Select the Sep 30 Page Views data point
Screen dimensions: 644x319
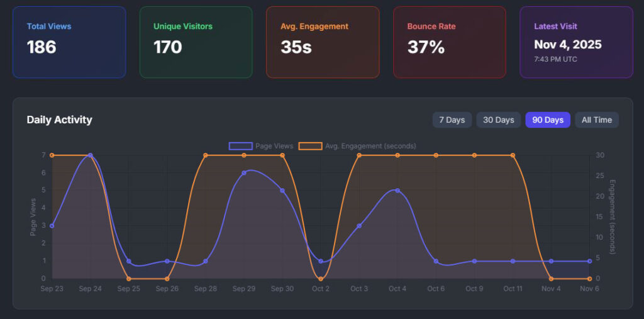282,190
